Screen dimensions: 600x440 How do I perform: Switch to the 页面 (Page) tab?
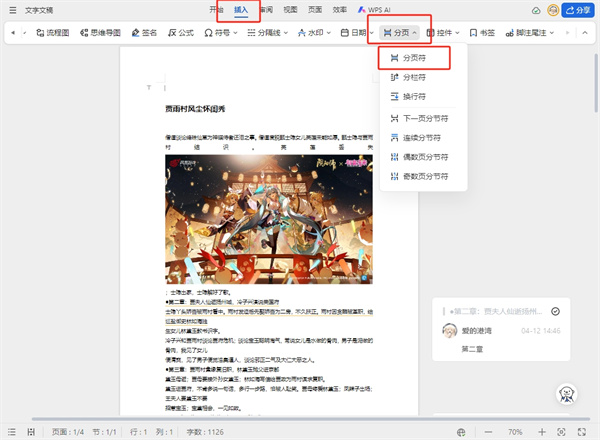point(315,10)
